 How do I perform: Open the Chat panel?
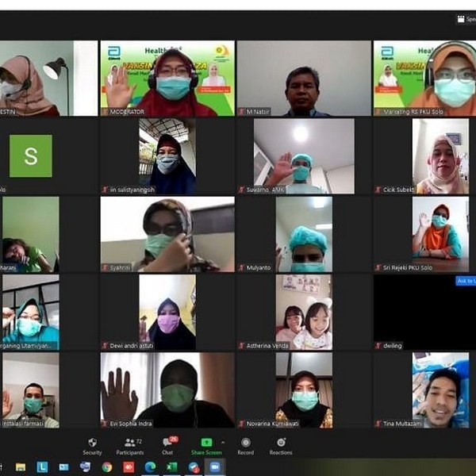pos(167,444)
